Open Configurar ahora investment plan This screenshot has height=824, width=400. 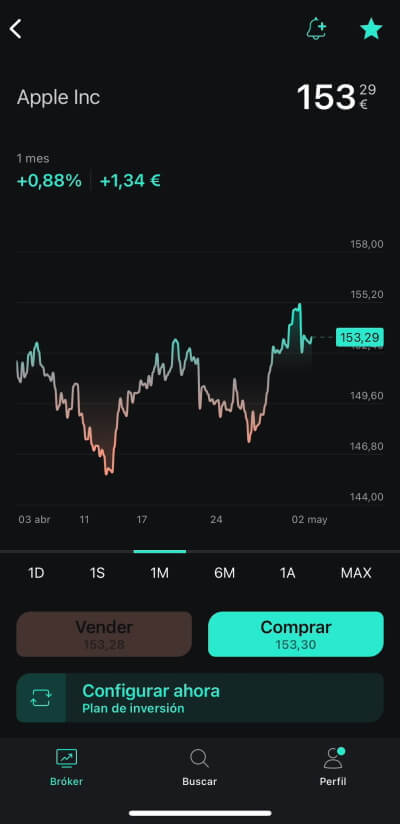200,698
